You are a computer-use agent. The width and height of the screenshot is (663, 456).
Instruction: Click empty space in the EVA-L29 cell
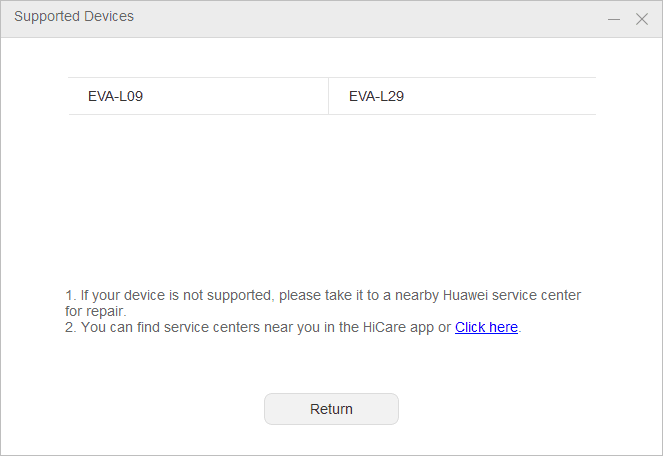pos(499,96)
